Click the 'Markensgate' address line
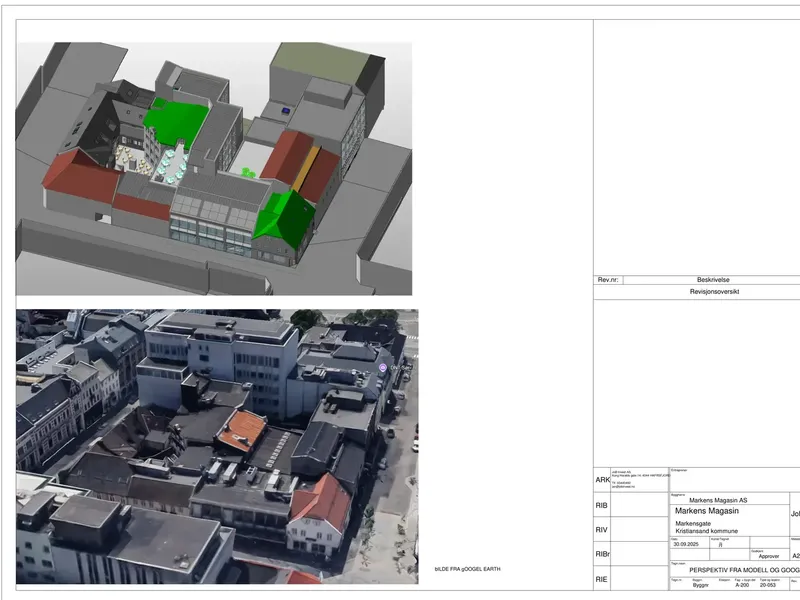Screen dimensions: 800x600 click(x=693, y=523)
